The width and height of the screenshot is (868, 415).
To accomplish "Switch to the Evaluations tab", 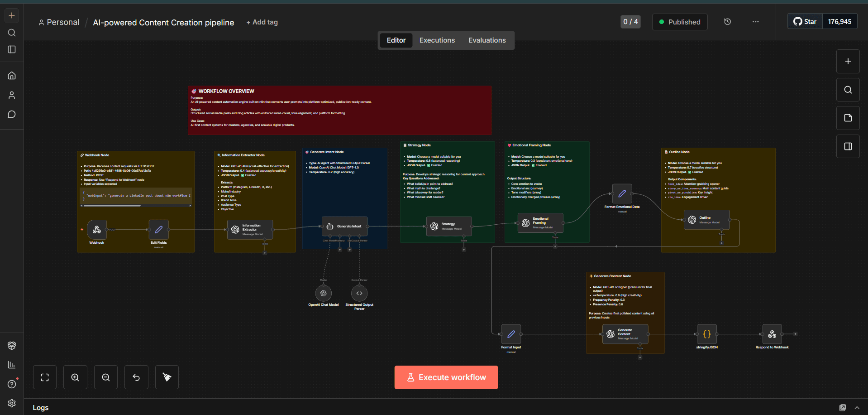I will 487,40.
